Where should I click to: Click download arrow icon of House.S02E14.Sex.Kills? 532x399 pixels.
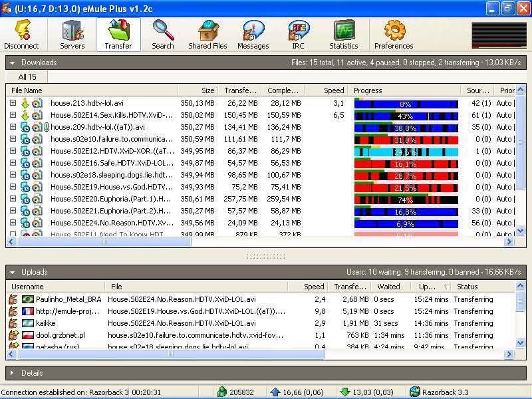25,115
